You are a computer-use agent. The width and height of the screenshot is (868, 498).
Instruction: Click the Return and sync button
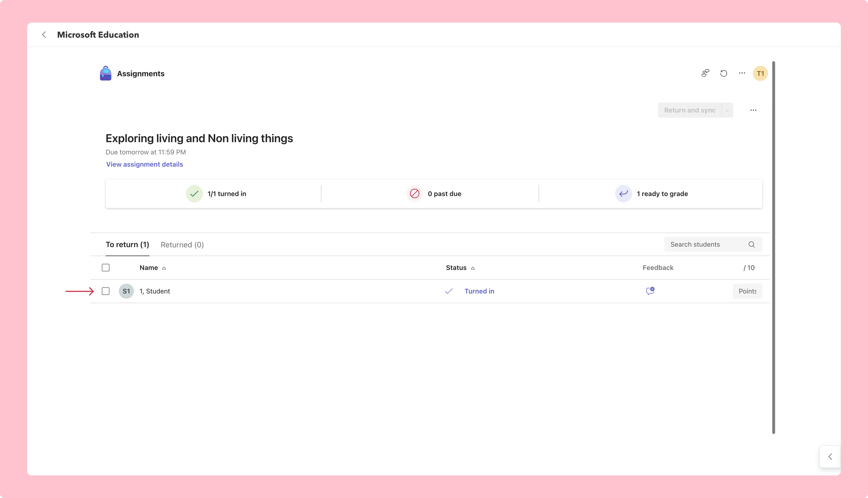pos(690,110)
